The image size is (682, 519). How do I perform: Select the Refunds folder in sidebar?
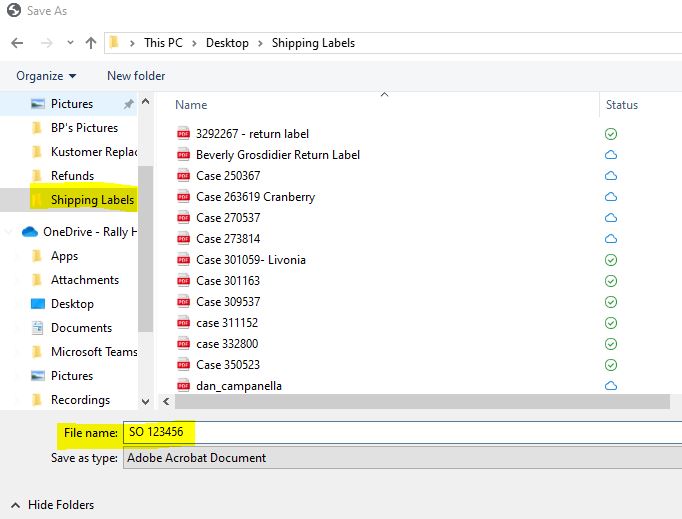72,175
